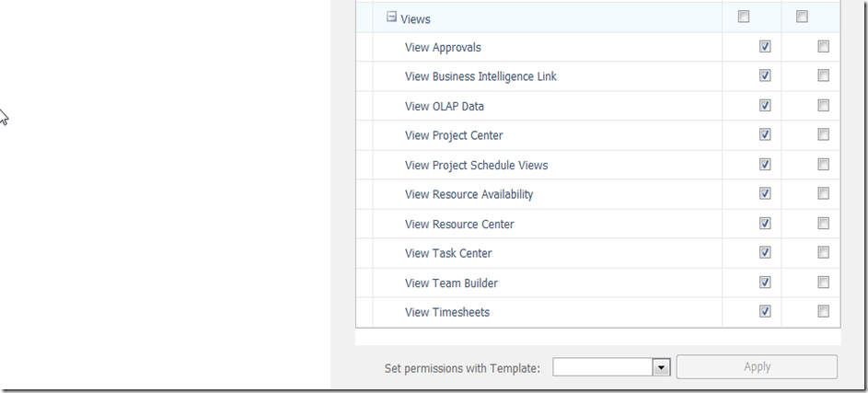This screenshot has height=393, width=868.
Task: Disable the checked Allow box for View Task Center
Action: pos(765,253)
